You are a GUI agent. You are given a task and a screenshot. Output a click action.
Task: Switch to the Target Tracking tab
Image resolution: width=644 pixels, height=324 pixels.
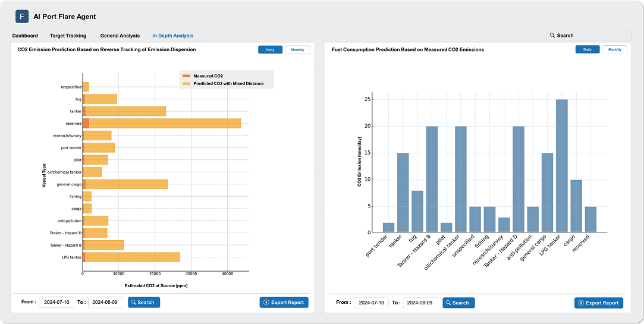pos(68,36)
